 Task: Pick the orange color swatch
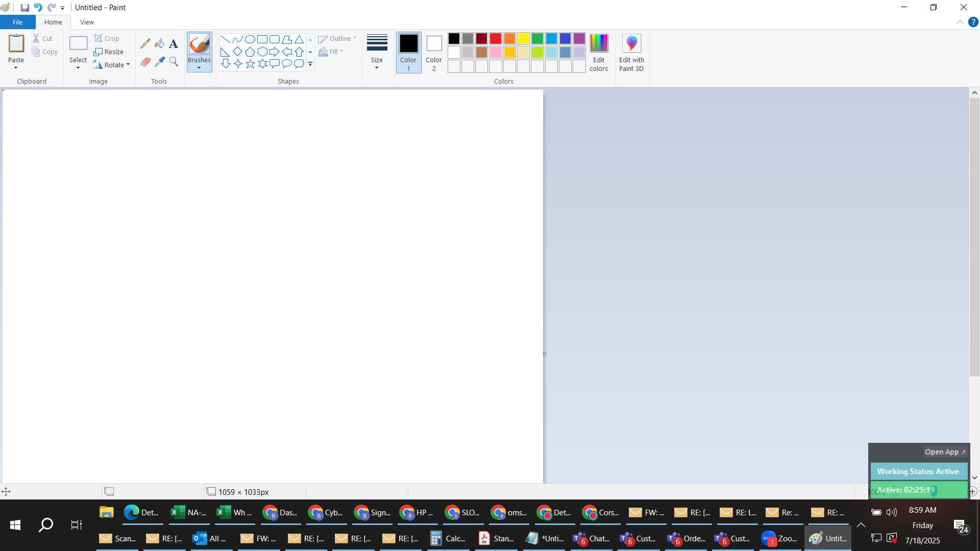point(509,39)
